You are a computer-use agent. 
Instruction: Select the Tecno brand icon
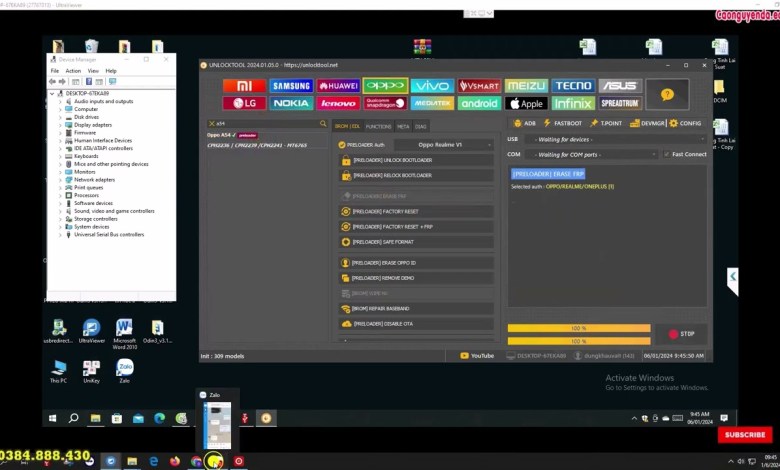573,86
